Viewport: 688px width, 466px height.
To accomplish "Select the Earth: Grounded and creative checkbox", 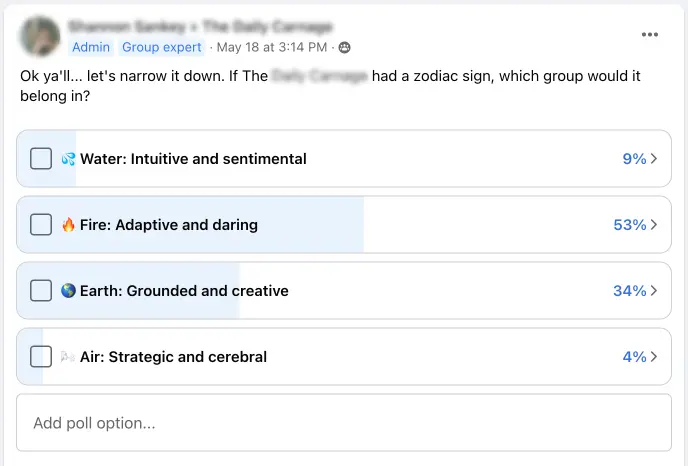I will 41,291.
